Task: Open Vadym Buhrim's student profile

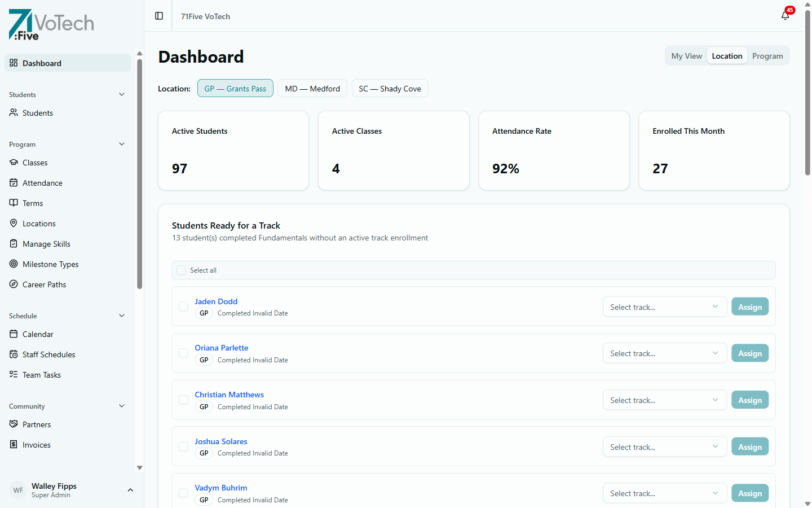Action: 220,487
